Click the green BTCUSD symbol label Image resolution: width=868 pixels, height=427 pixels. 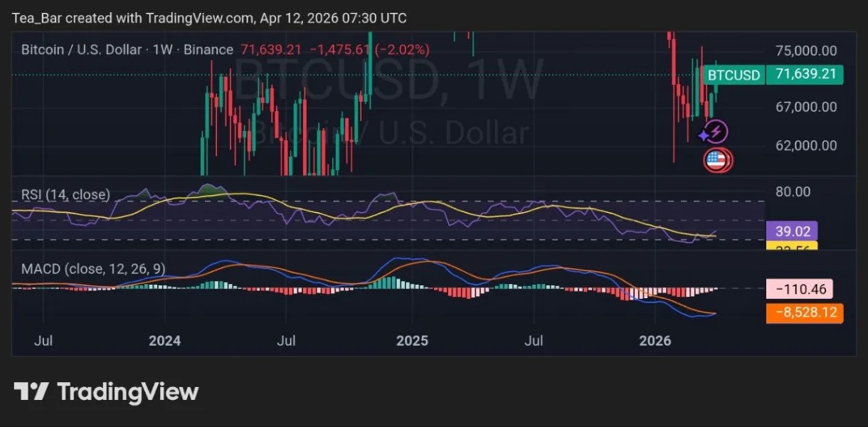[x=733, y=75]
